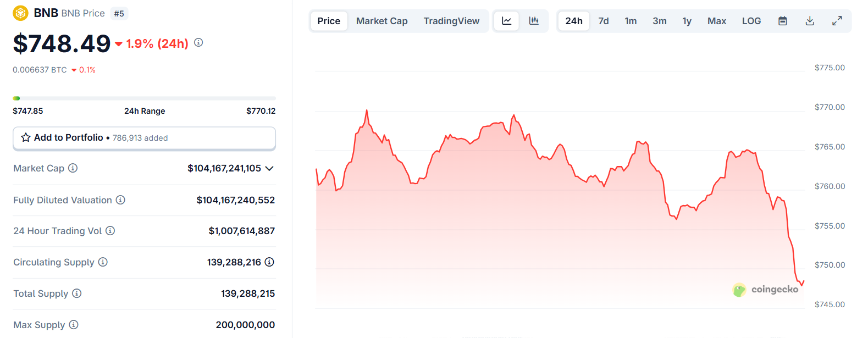Click the BNB coin logo icon
Image resolution: width=868 pixels, height=338 pixels.
20,13
